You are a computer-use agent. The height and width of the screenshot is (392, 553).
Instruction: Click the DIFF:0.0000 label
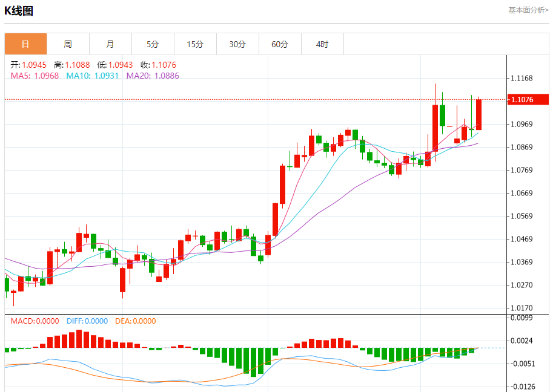click(x=87, y=321)
